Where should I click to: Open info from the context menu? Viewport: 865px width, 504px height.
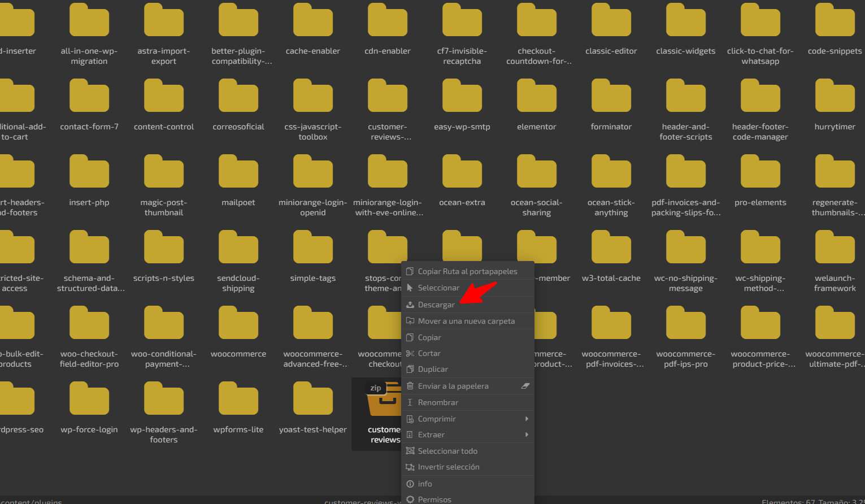coord(468,484)
